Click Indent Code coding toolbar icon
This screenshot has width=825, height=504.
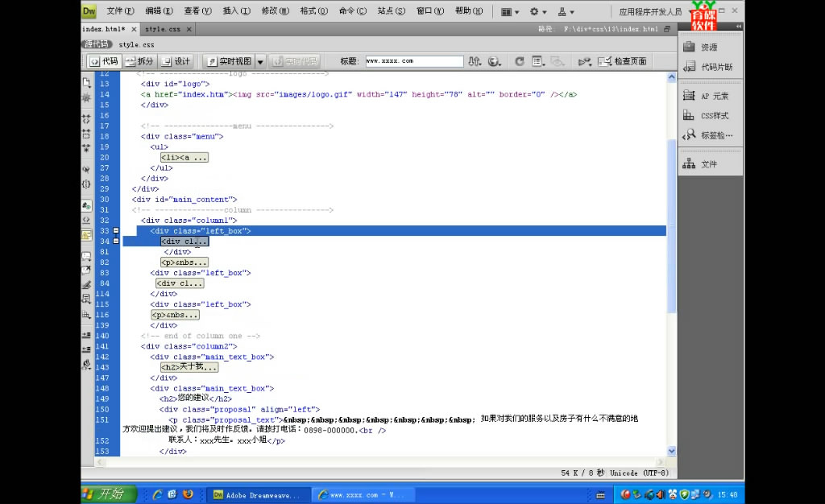pos(86,335)
